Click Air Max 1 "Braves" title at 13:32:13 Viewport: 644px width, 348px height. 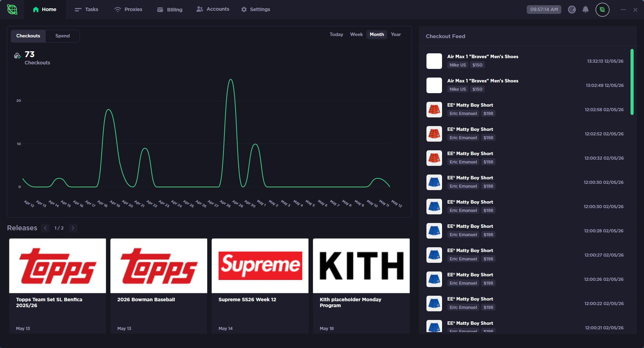click(x=483, y=57)
